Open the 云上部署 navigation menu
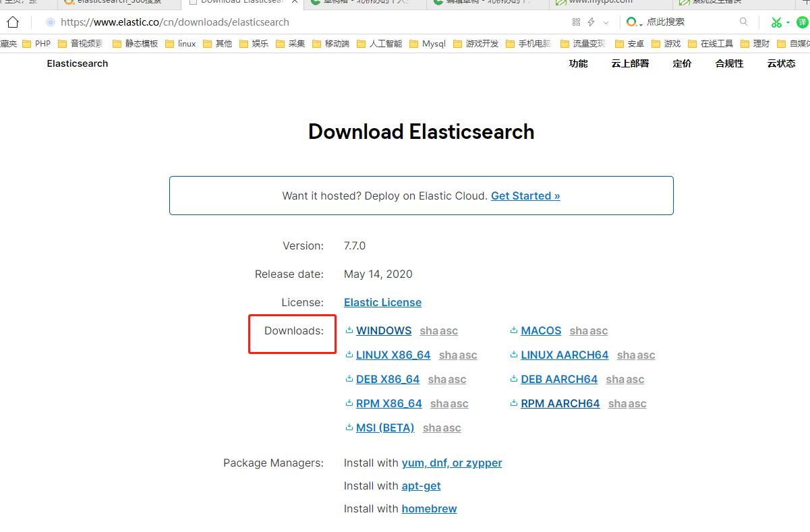 (x=630, y=63)
